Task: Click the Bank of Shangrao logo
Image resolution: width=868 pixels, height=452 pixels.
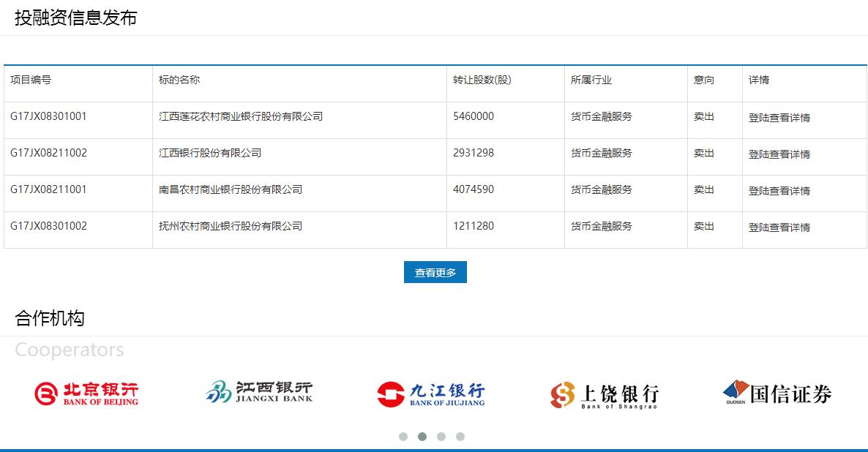Action: pos(604,395)
